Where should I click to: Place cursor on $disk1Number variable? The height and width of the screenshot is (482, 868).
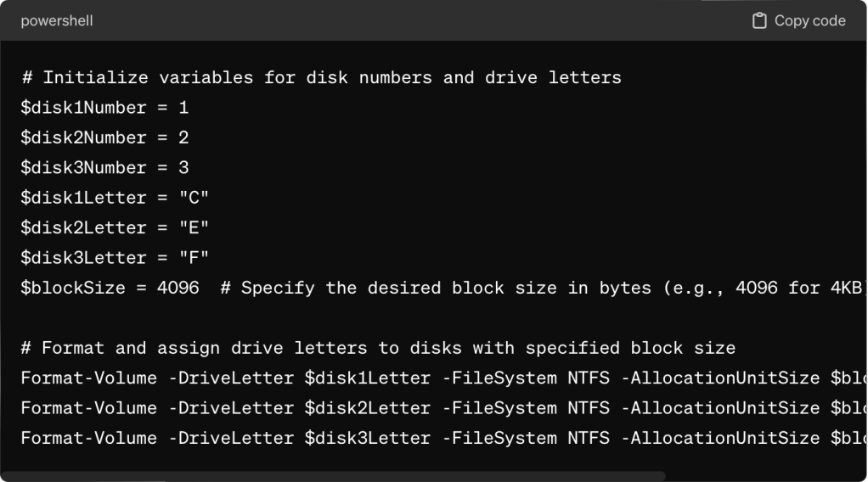(x=72, y=108)
